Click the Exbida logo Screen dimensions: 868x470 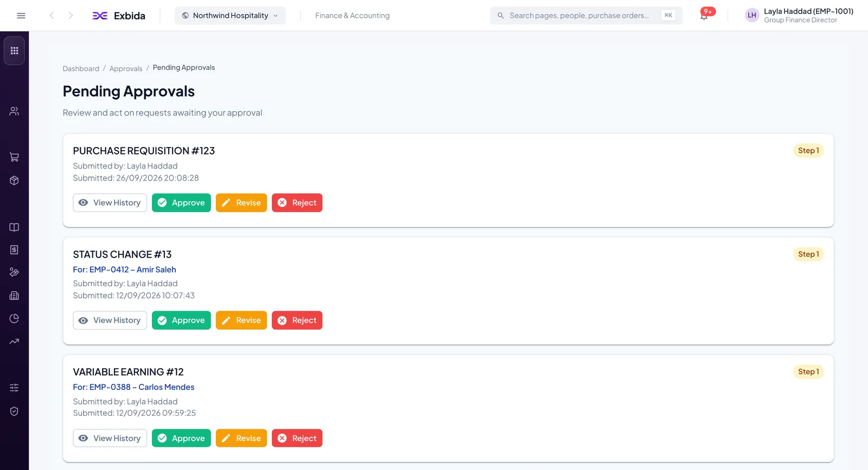[119, 16]
